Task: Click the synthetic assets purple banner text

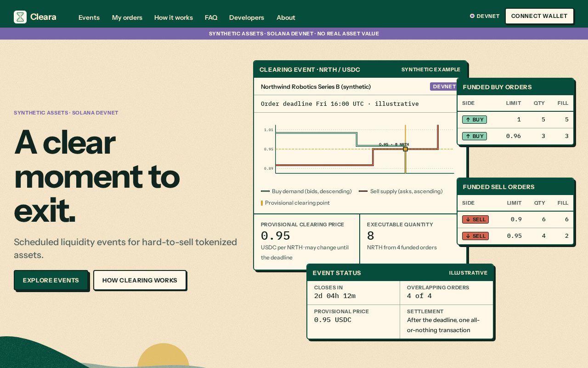Action: point(294,34)
